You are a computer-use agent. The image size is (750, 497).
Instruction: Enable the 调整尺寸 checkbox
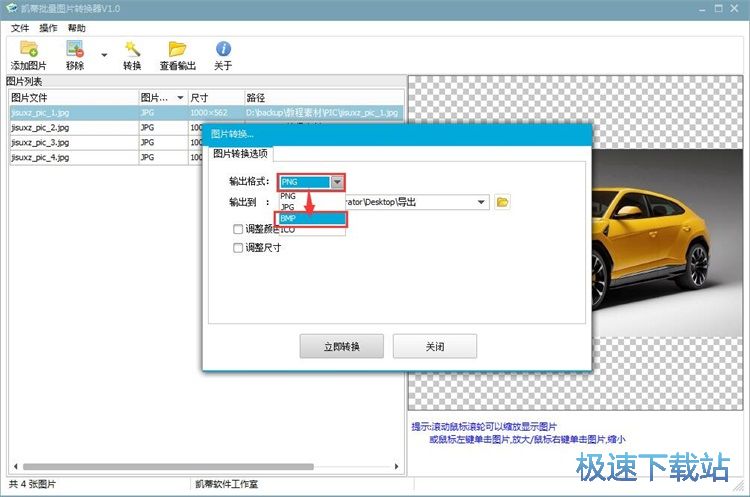tap(238, 248)
